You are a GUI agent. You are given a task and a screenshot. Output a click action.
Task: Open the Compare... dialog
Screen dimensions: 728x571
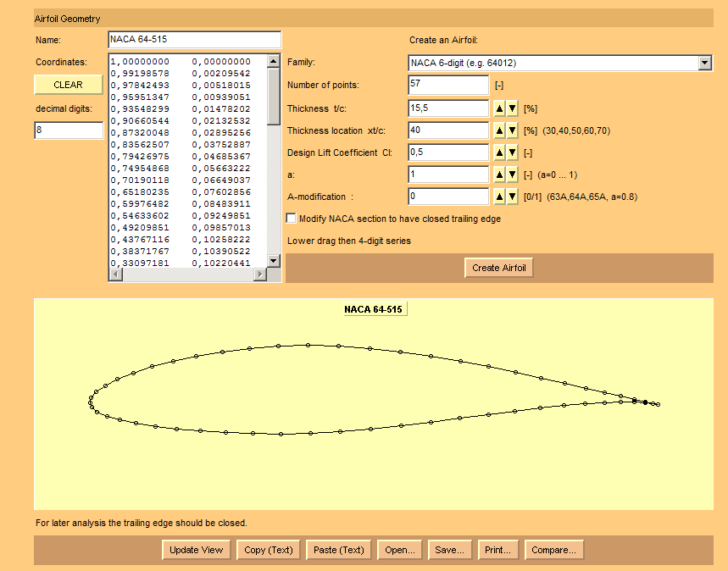pos(554,550)
